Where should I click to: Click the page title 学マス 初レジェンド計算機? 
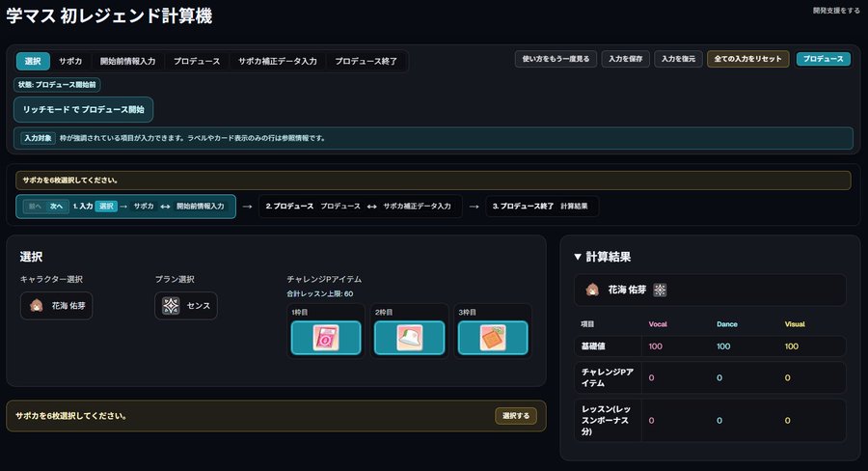point(109,16)
